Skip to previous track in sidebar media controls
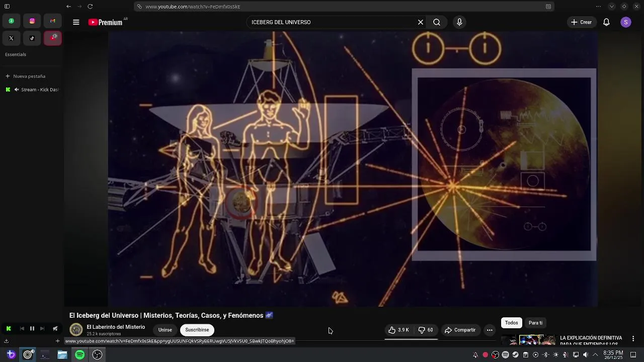Viewport: 644px width, 362px height. 22,328
